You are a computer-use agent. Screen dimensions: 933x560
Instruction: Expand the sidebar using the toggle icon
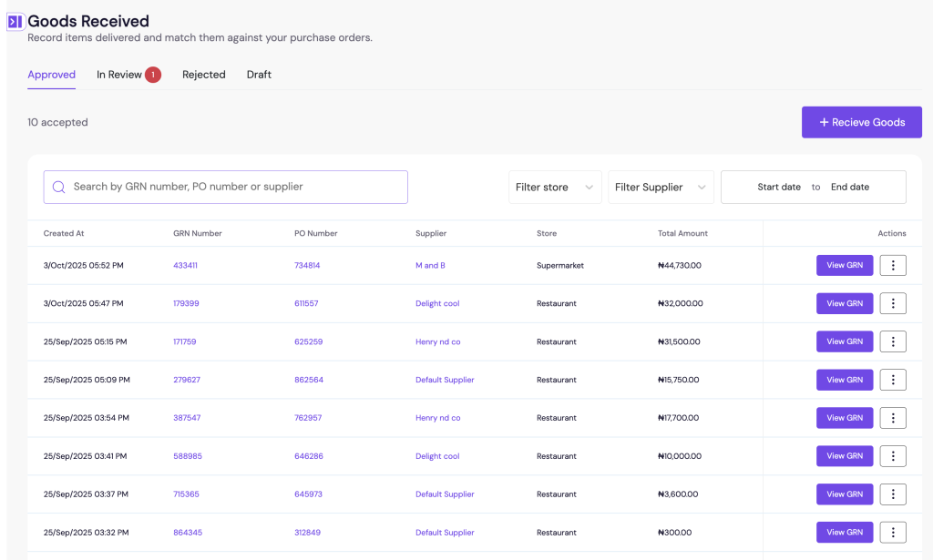(x=15, y=22)
